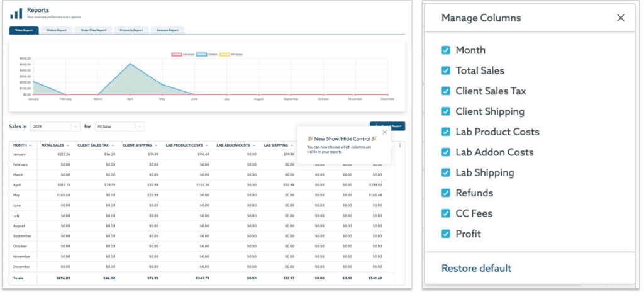Uncheck the Month column checkbox
Image resolution: width=644 pixels, height=304 pixels.
coord(446,50)
